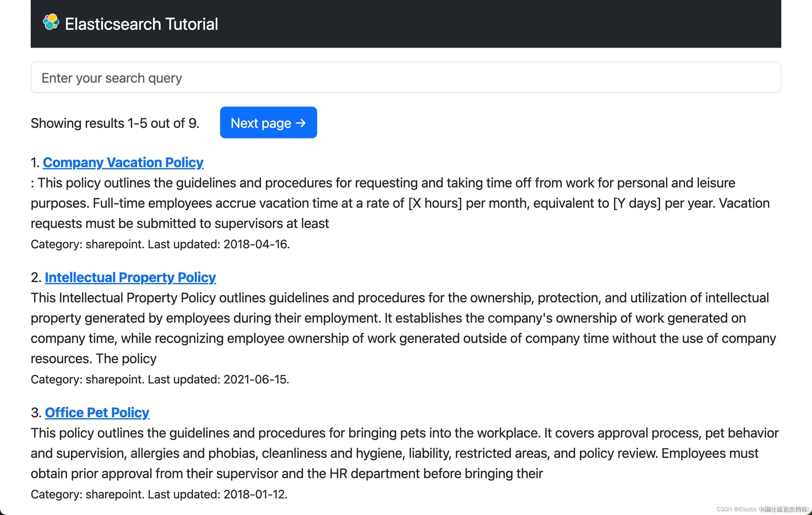Click the 'Last updated: 2018-01-12' category line
812x515 pixels.
tap(159, 494)
